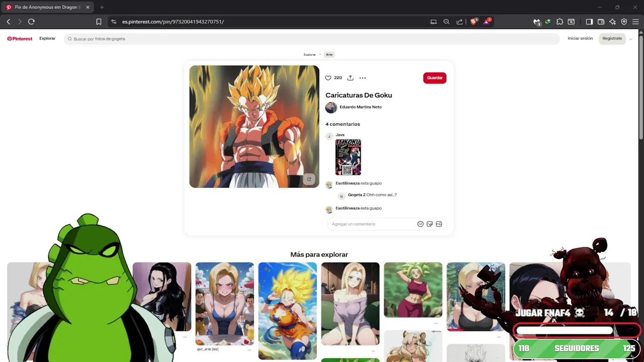Open Javs comment image thumbnail

(x=348, y=157)
